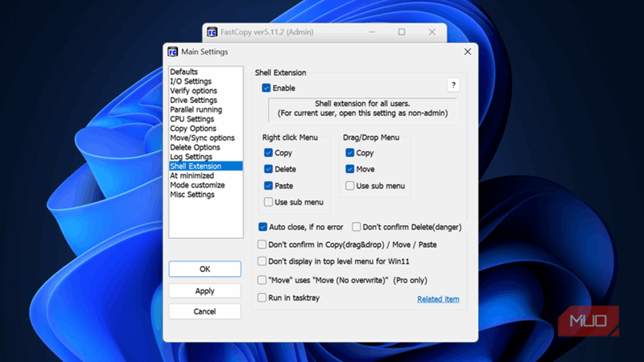The width and height of the screenshot is (644, 362).
Task: Click the Apply button
Action: (x=205, y=291)
